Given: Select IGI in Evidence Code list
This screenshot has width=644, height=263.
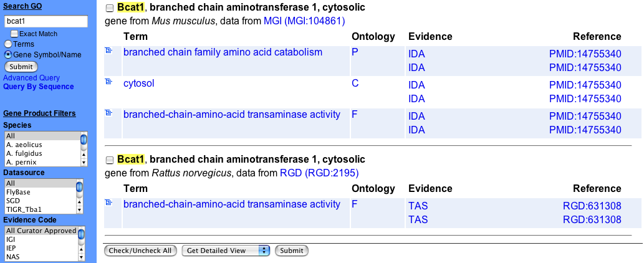Looking at the screenshot, I should (x=12, y=239).
